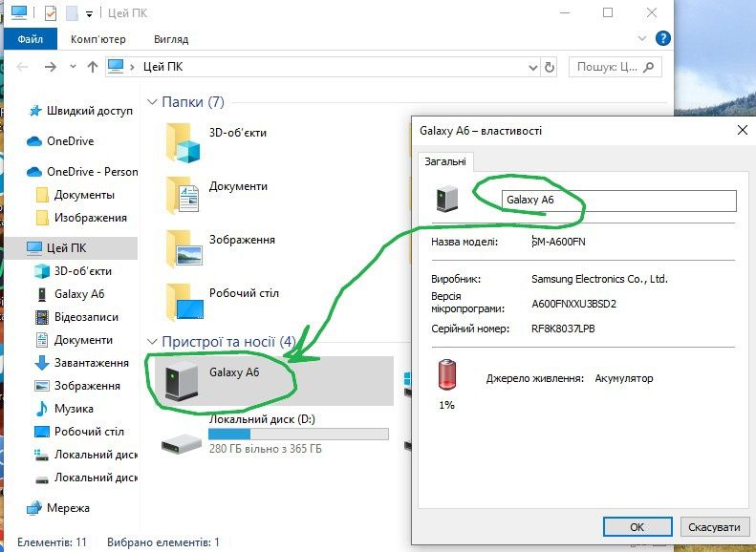Switch to the Загальні tab in properties
This screenshot has width=756, height=552.
coord(445,161)
